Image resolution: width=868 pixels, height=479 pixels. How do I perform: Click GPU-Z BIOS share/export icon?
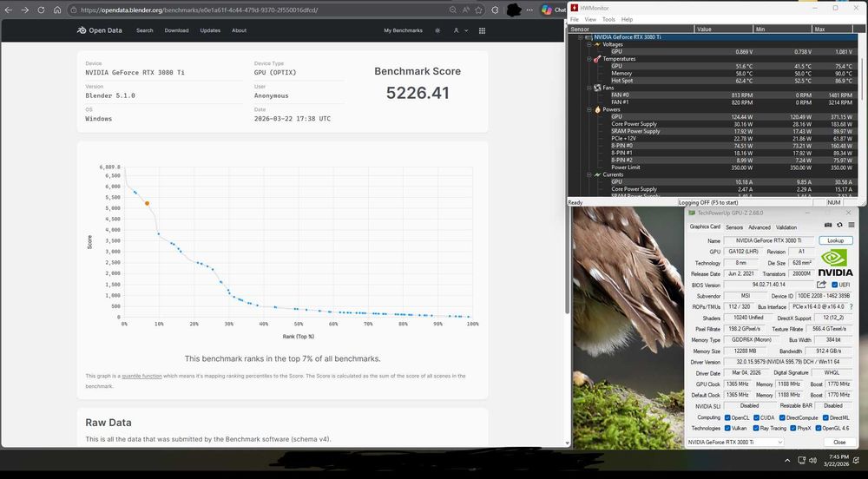(821, 285)
